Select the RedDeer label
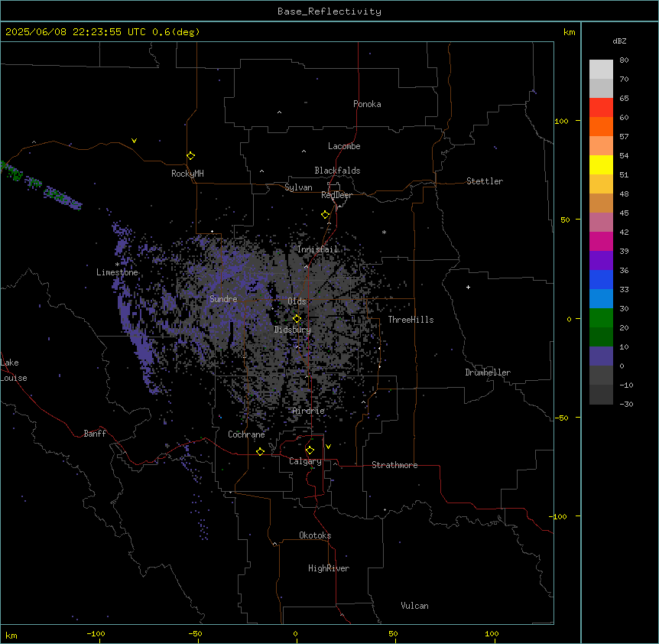The image size is (659, 644). tap(336, 195)
